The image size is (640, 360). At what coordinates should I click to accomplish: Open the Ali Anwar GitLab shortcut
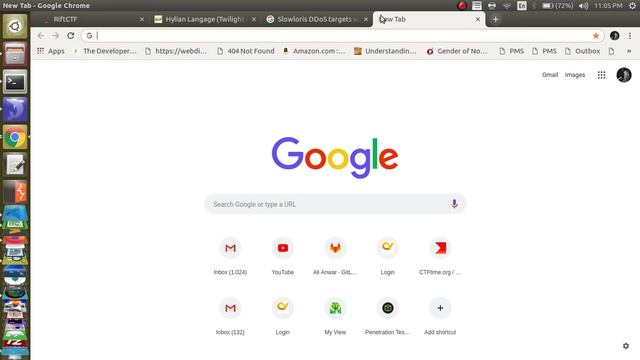(335, 256)
